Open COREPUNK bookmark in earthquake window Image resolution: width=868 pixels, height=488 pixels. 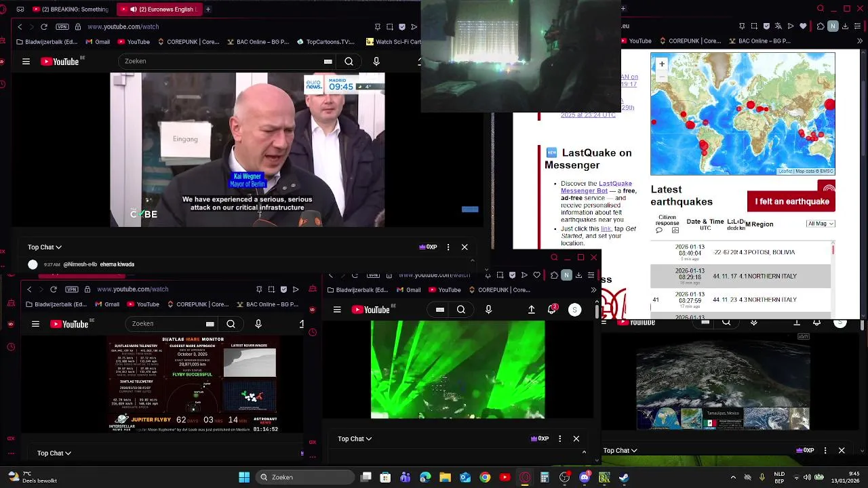[690, 41]
